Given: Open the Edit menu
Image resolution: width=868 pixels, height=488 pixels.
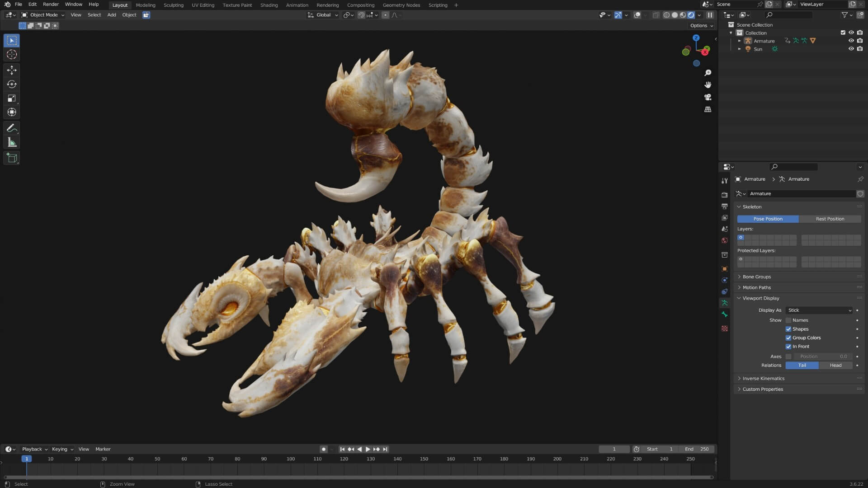Looking at the screenshot, I should [33, 5].
